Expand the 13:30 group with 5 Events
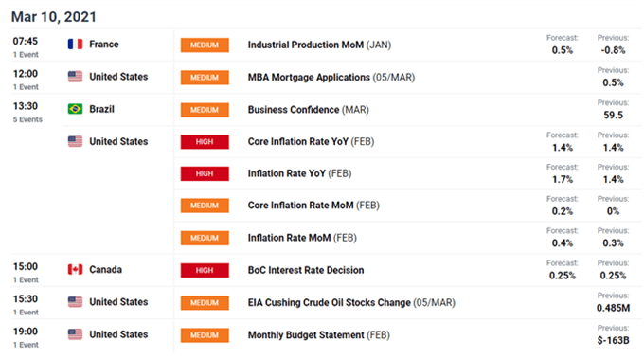This screenshot has height=359, width=644. click(x=27, y=112)
